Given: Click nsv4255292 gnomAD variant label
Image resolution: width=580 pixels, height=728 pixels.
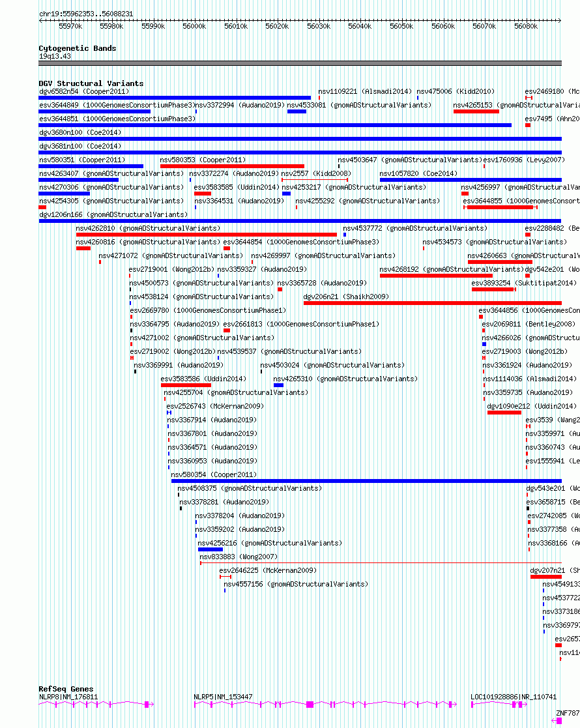Looking at the screenshot, I should (368, 201).
